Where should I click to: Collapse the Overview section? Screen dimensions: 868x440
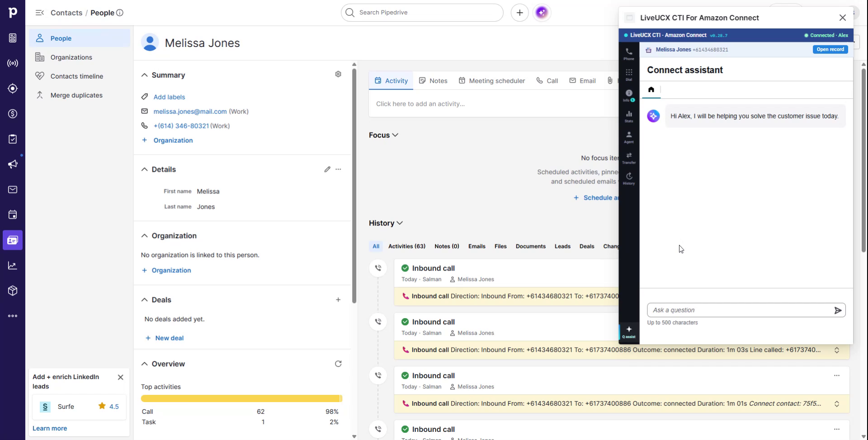pyautogui.click(x=144, y=364)
